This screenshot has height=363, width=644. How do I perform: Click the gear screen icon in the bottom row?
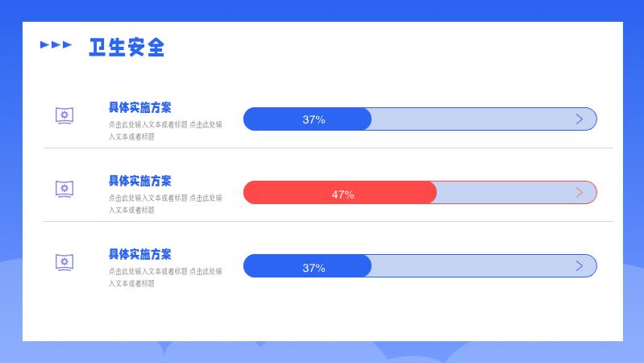tap(65, 262)
